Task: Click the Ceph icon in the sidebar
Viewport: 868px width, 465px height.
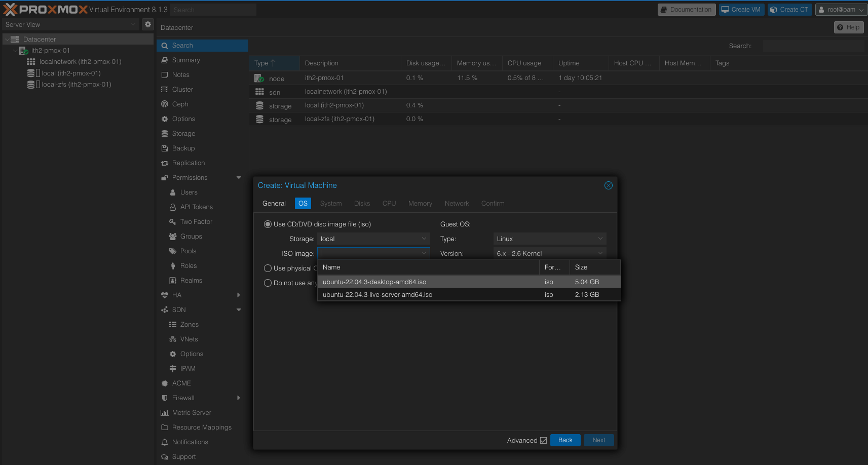Action: pyautogui.click(x=165, y=104)
